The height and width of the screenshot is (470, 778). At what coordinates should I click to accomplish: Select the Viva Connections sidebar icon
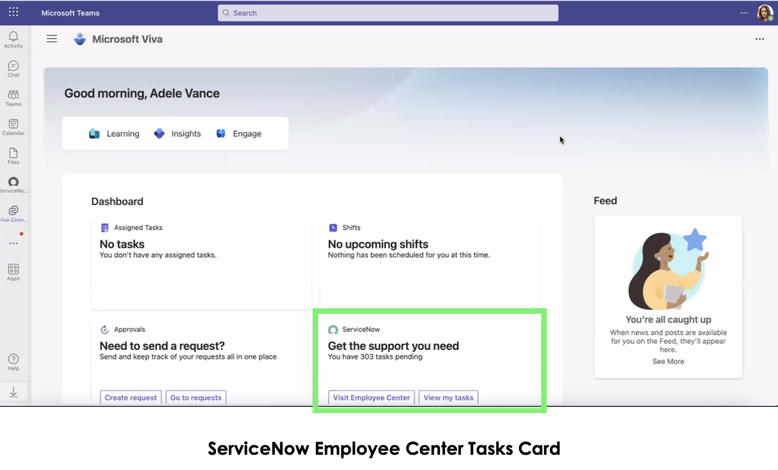click(13, 213)
